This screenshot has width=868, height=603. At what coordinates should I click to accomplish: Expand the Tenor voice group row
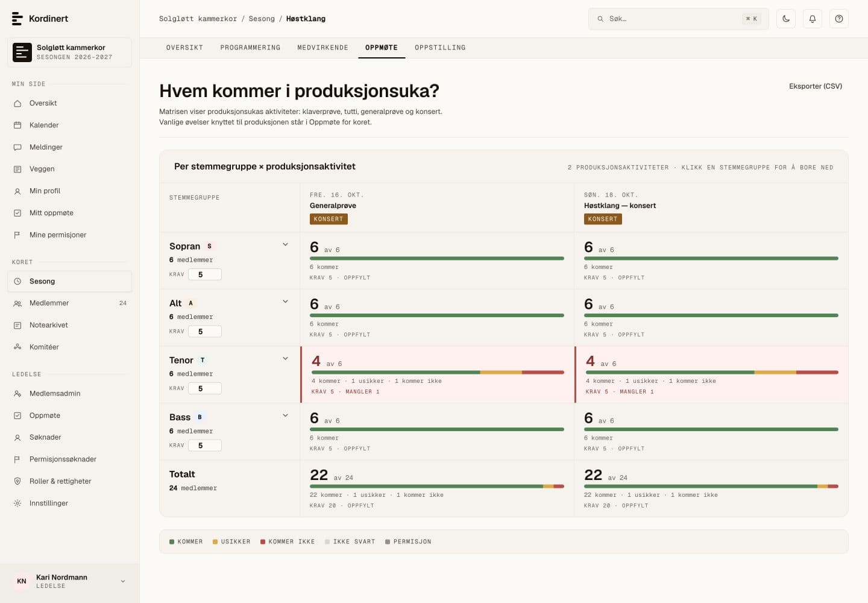[285, 359]
